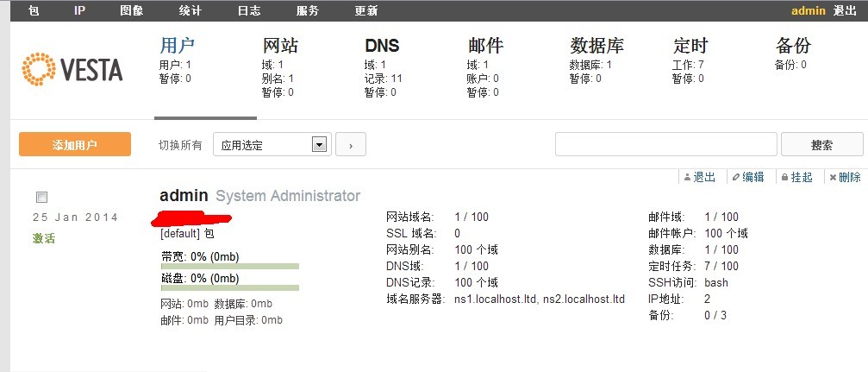
Task: Go to the 数据库 database tab
Action: pos(596,46)
